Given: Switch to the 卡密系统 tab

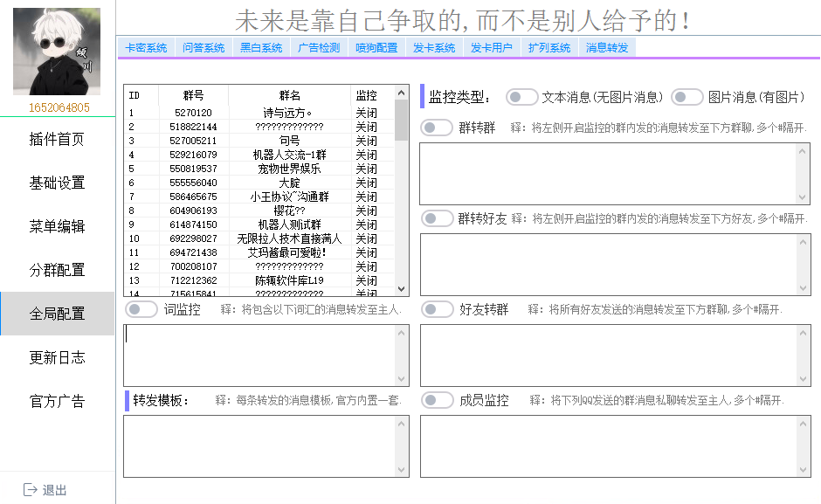Looking at the screenshot, I should [146, 48].
